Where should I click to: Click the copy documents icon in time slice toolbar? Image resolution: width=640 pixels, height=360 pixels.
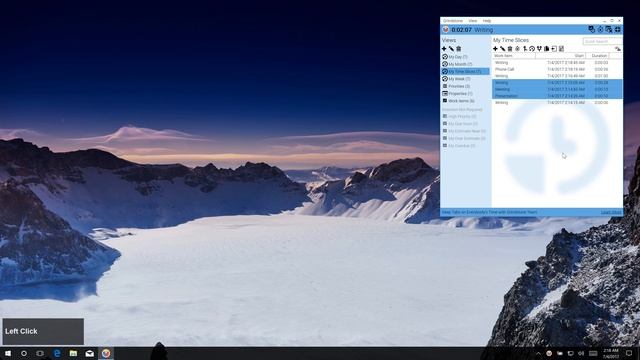[547, 49]
